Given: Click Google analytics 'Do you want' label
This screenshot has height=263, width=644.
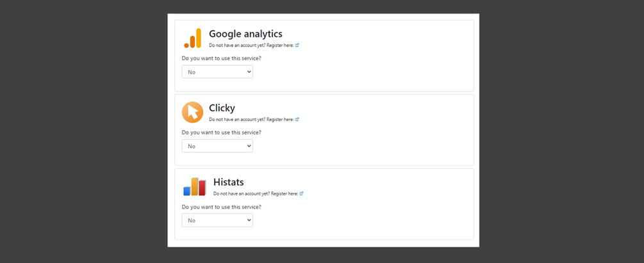Looking at the screenshot, I should click(221, 58).
